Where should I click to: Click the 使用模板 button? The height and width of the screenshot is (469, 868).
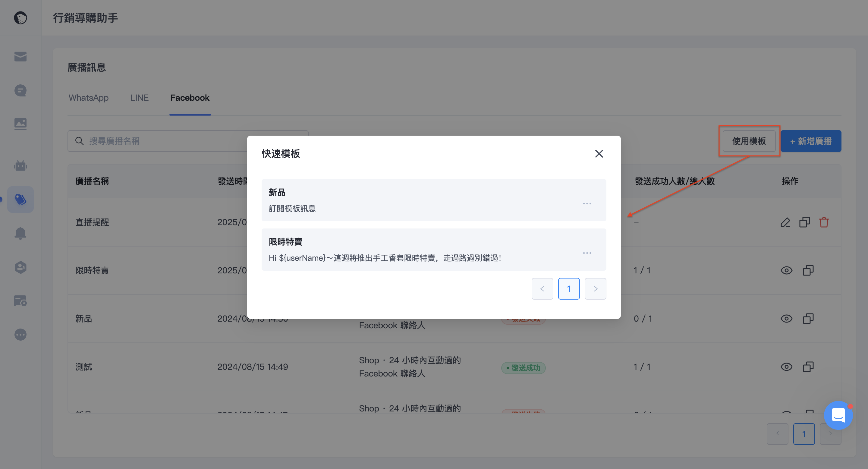tap(749, 141)
